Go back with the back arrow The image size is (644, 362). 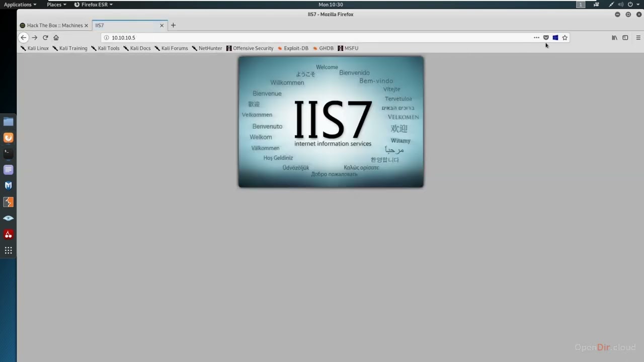click(23, 38)
